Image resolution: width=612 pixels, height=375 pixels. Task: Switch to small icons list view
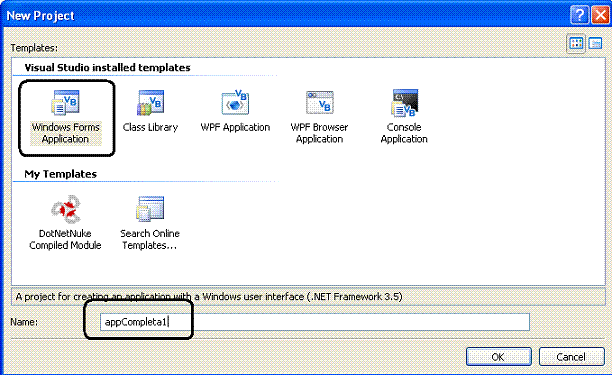pyautogui.click(x=595, y=43)
